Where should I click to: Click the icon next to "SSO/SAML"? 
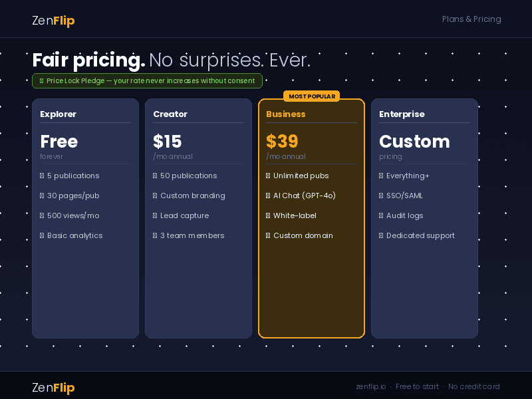381,196
